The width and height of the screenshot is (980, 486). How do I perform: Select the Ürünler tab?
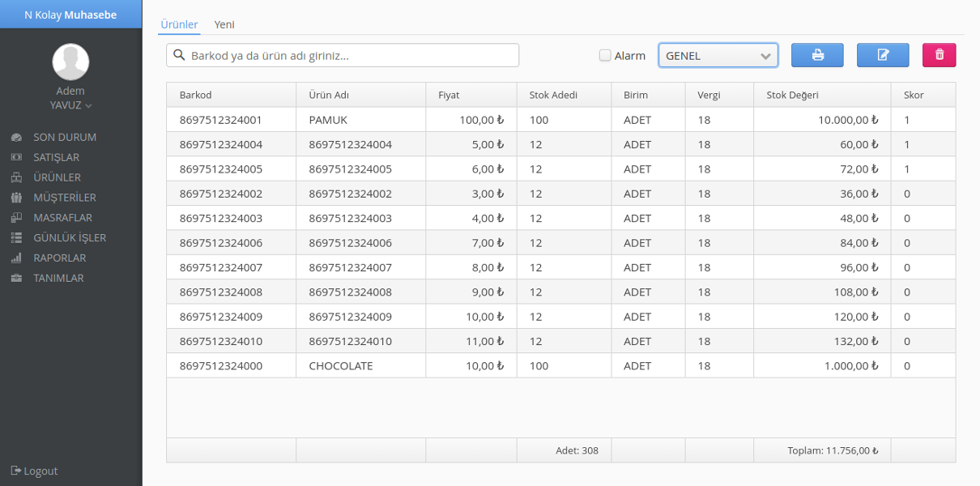179,24
